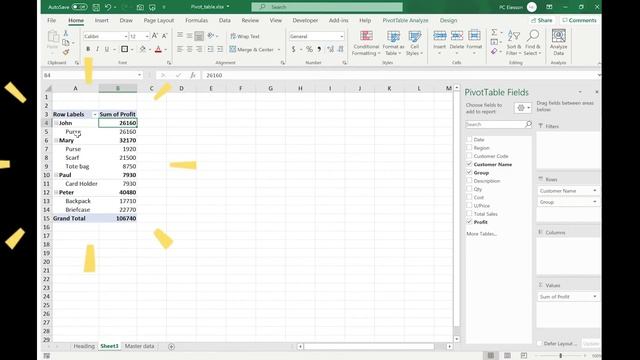Open the Borders tool
Screen dimensions: 640x360
tap(124, 49)
